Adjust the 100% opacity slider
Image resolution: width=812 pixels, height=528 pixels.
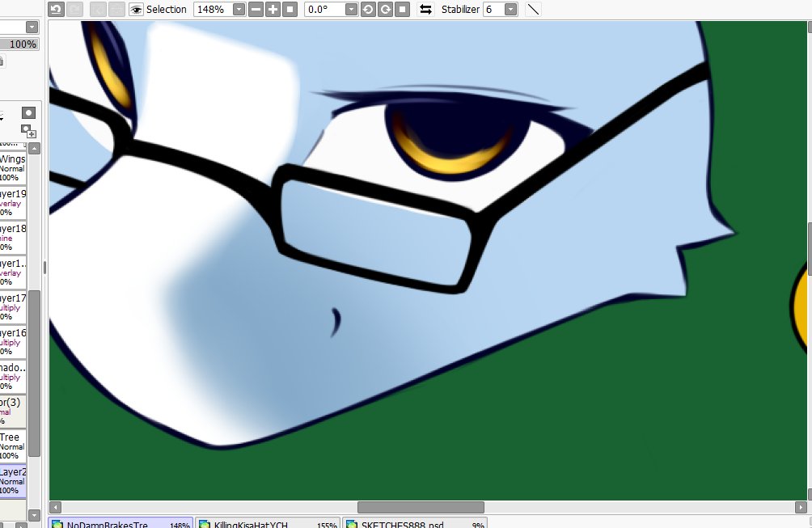[x=19, y=44]
